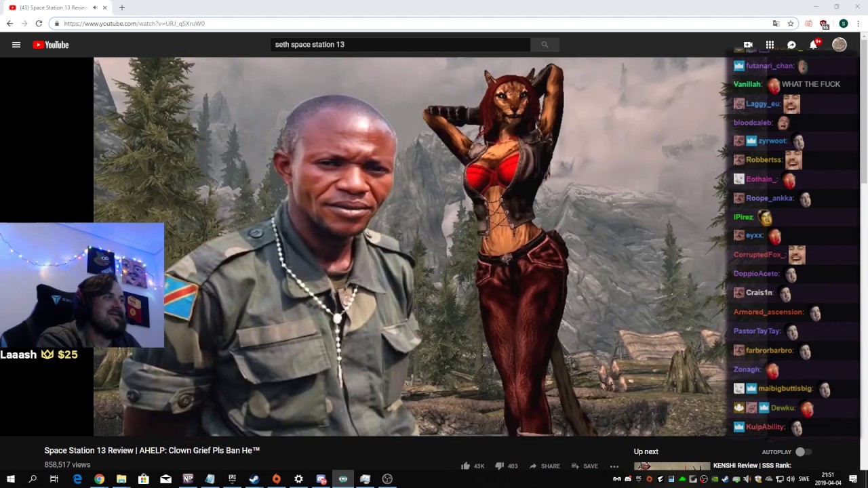Launch Steam from the taskbar

(x=254, y=479)
